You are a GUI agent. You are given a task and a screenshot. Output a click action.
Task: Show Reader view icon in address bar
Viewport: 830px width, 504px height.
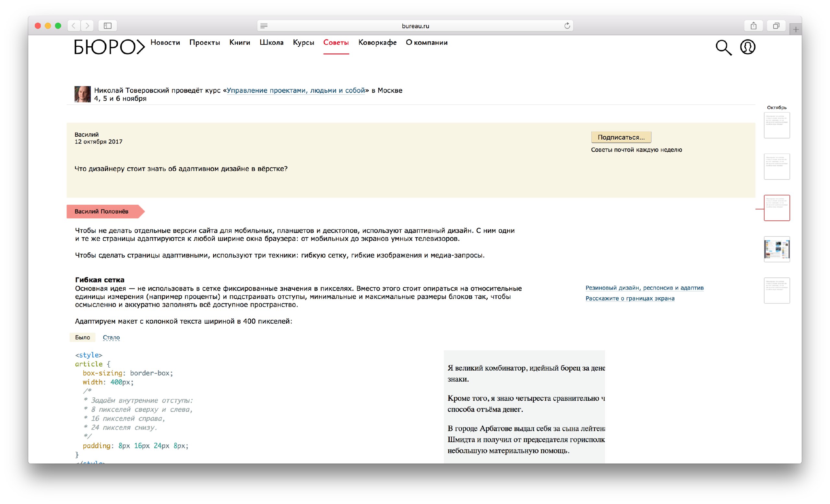(264, 26)
